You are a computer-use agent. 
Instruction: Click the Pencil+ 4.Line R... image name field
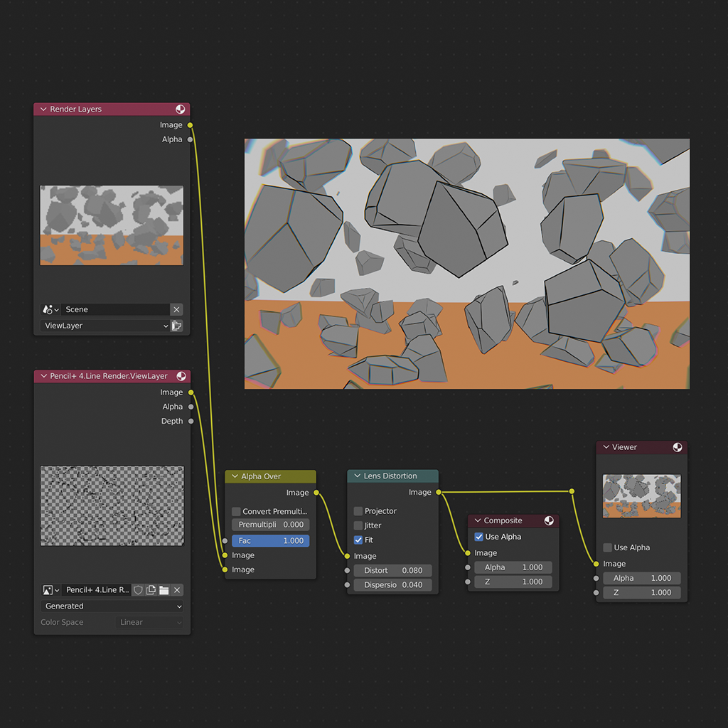click(96, 590)
